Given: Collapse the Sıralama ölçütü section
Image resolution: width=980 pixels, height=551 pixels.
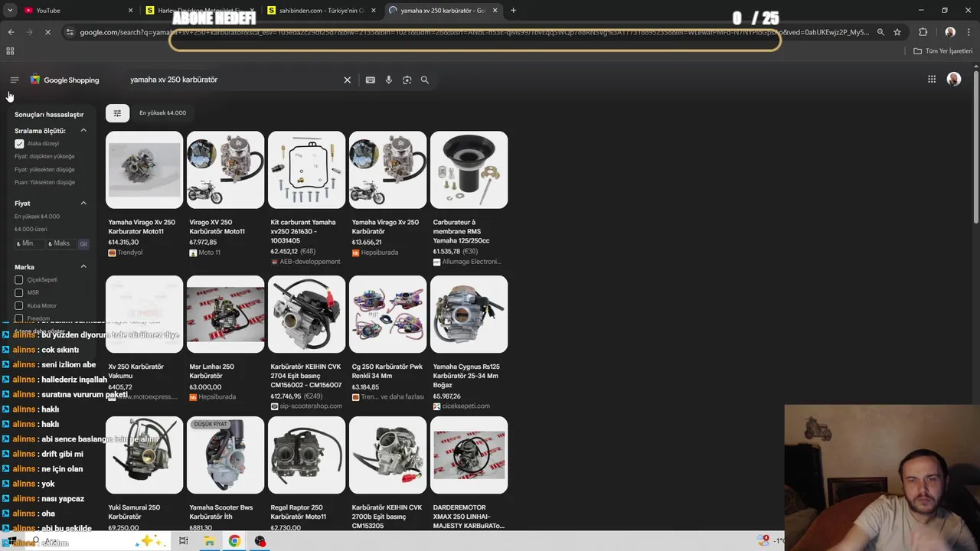Looking at the screenshot, I should click(x=83, y=131).
